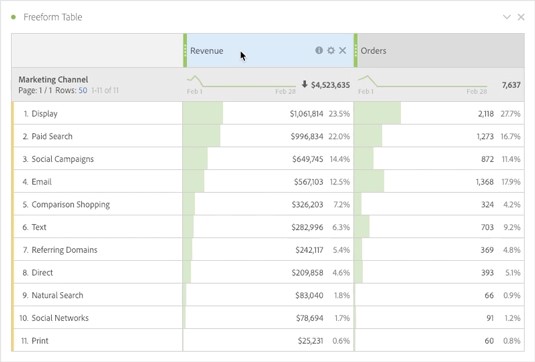Screen dimensions: 535x362
Task: Click Print revenue cell $25,231
Action: click(310, 341)
